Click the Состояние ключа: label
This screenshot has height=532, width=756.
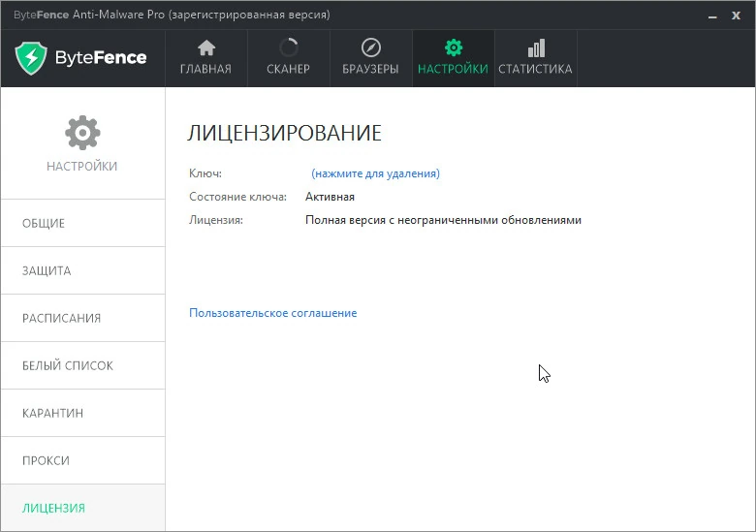237,197
